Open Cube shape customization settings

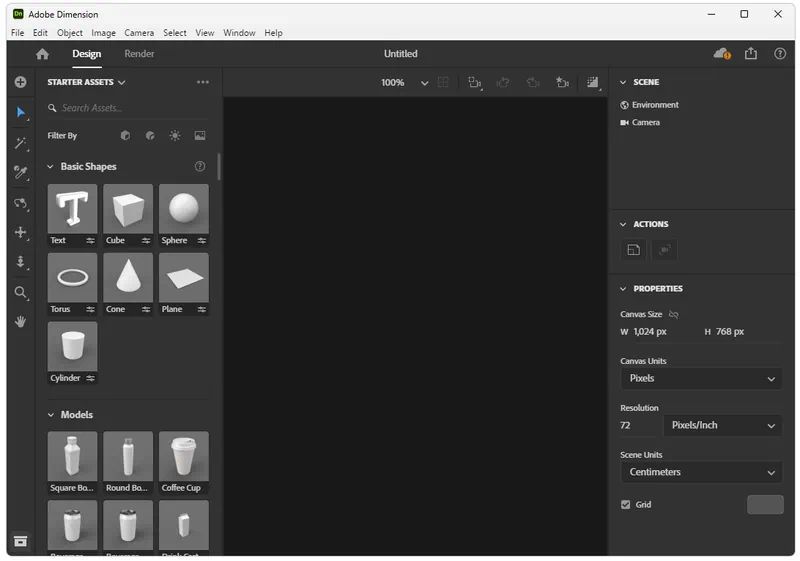click(146, 241)
